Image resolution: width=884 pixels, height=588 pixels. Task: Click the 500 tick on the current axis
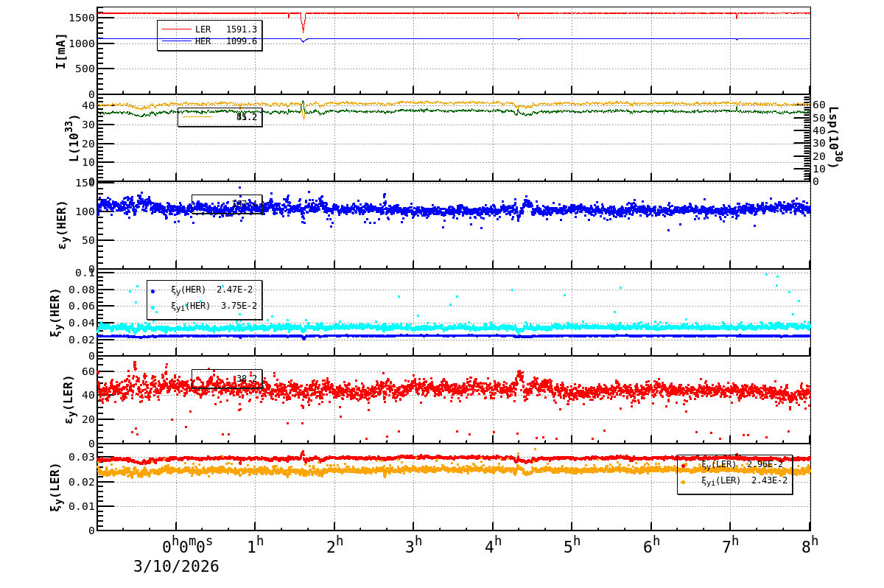tap(84, 69)
